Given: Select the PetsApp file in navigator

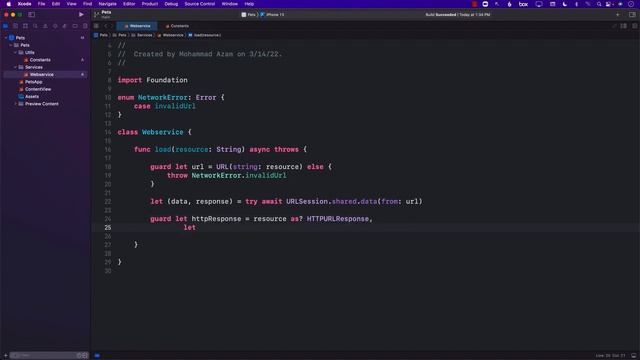Looking at the screenshot, I should (33, 82).
